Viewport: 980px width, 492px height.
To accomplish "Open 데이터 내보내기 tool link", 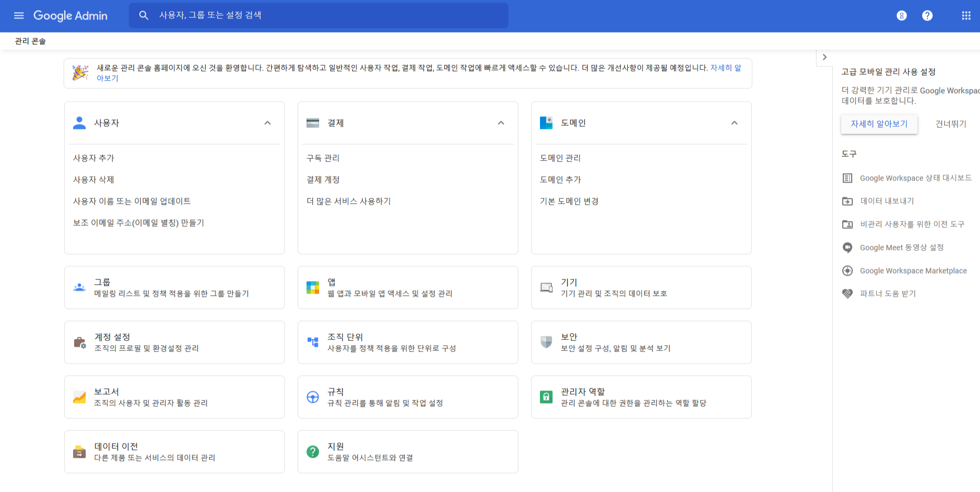I will (887, 201).
